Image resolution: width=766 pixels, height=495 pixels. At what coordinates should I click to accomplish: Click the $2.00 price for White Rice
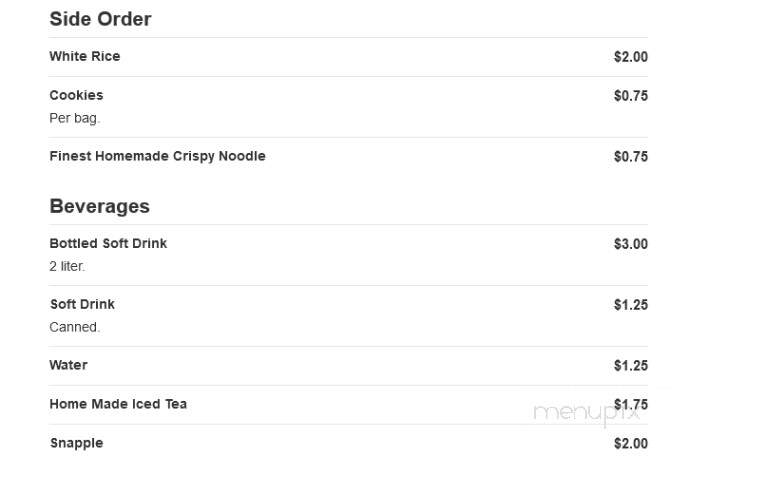coord(631,57)
